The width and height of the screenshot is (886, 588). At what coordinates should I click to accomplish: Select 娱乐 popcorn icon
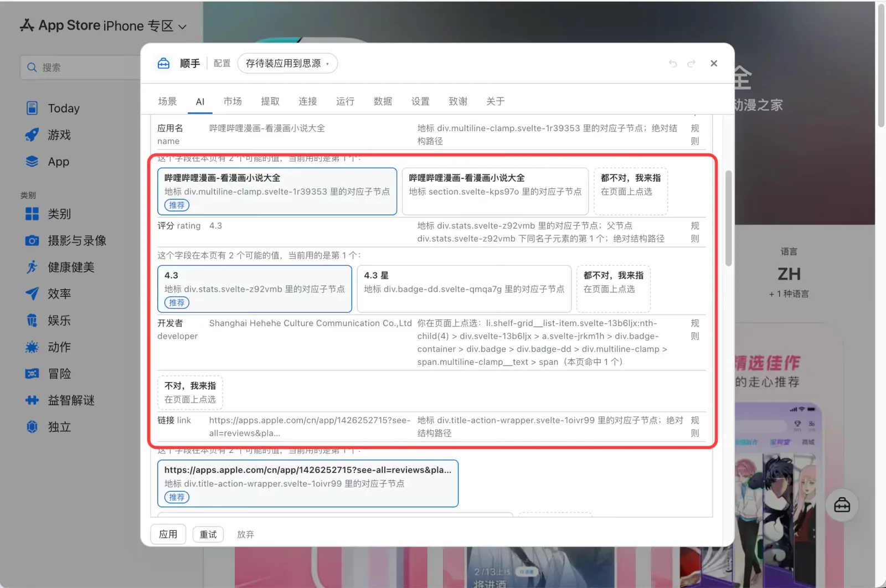pyautogui.click(x=32, y=320)
